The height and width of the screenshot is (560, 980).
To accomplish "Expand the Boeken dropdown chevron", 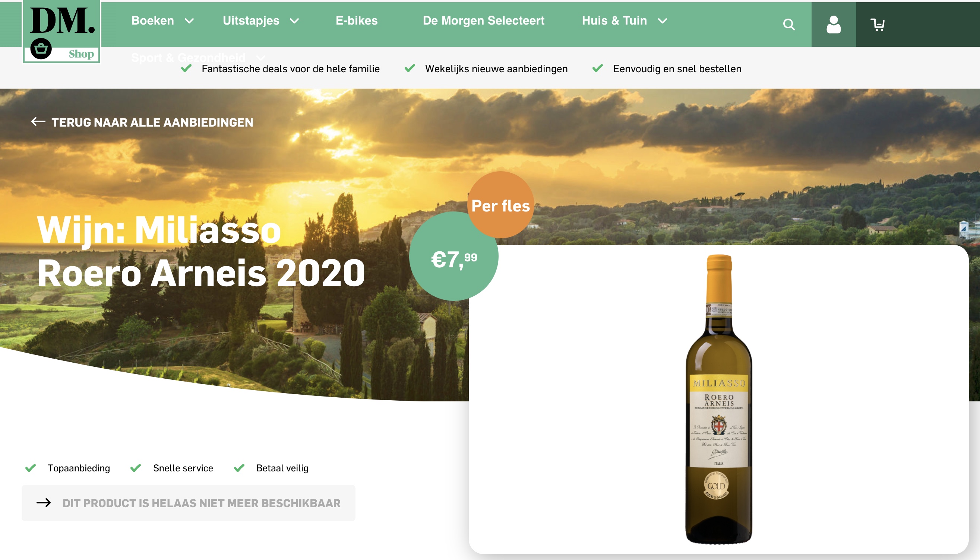I will [189, 21].
